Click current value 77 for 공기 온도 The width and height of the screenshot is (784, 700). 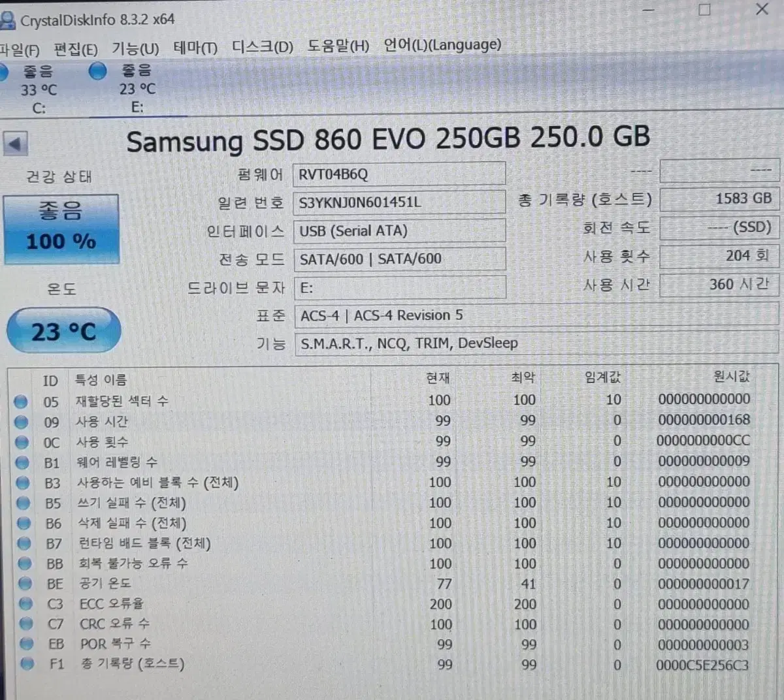[x=444, y=584]
